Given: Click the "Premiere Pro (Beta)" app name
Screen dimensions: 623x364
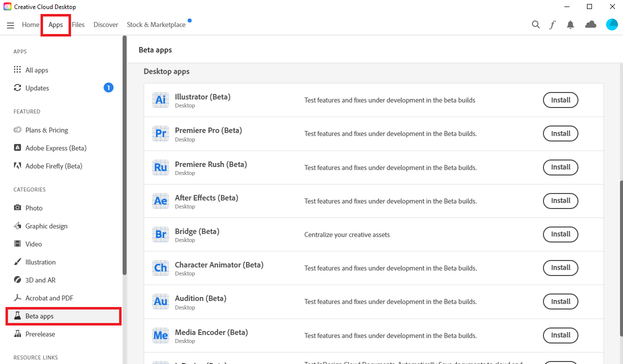Looking at the screenshot, I should coord(208,130).
